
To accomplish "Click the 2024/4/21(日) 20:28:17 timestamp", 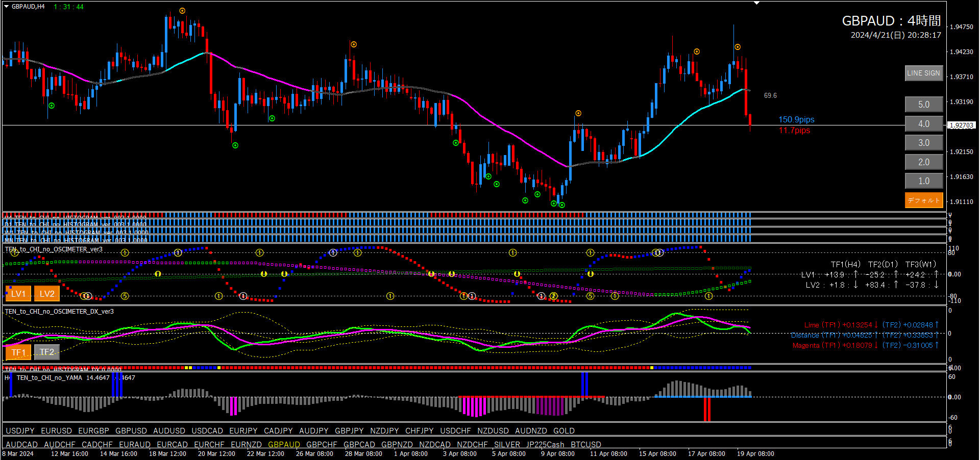I will coord(896,35).
